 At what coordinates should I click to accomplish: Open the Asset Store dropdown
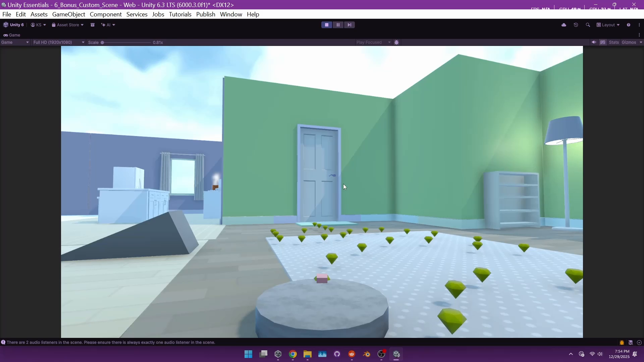[68, 25]
